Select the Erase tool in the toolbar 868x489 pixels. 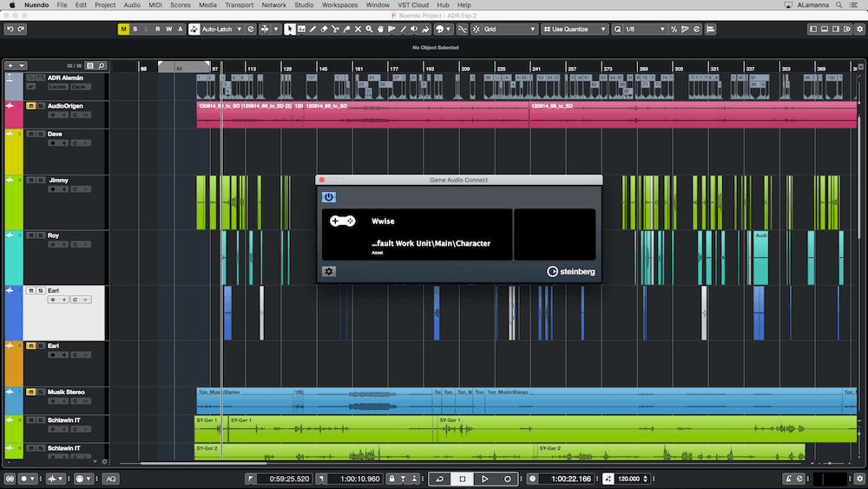pyautogui.click(x=324, y=29)
